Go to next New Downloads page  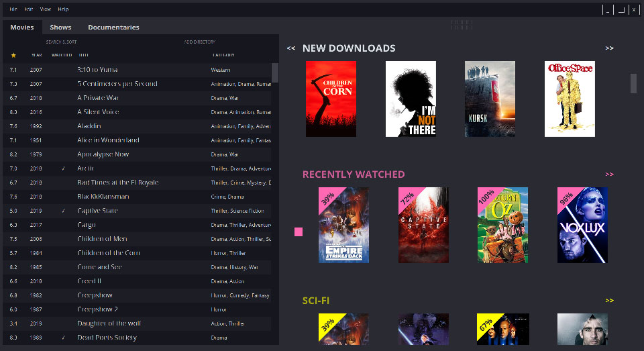pyautogui.click(x=610, y=48)
